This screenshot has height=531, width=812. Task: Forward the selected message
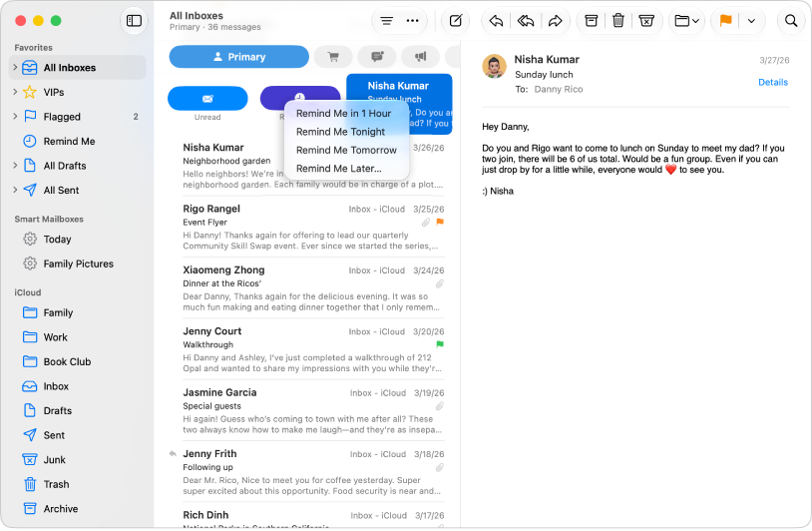tap(556, 21)
